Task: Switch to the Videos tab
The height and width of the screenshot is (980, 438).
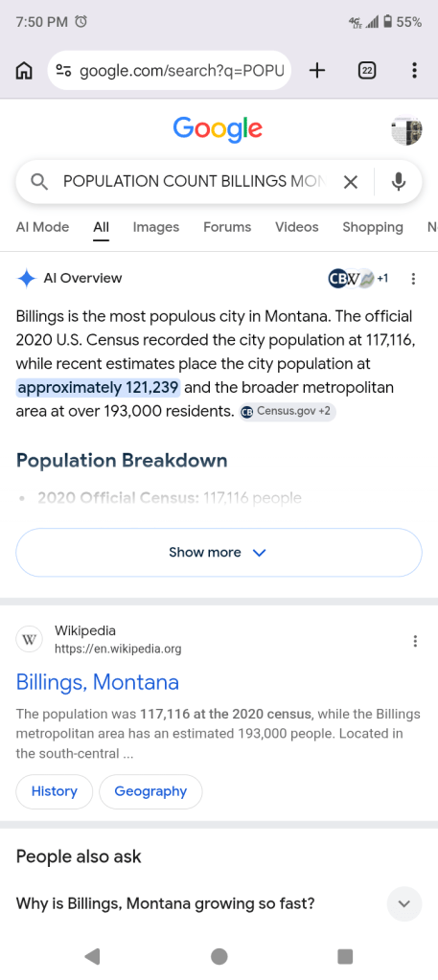Action: point(296,227)
